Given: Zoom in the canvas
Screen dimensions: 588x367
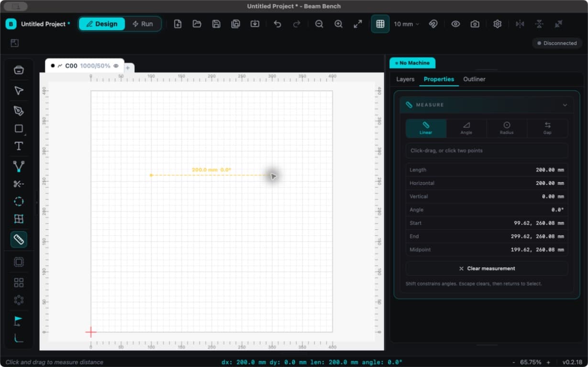Looking at the screenshot, I should [338, 24].
